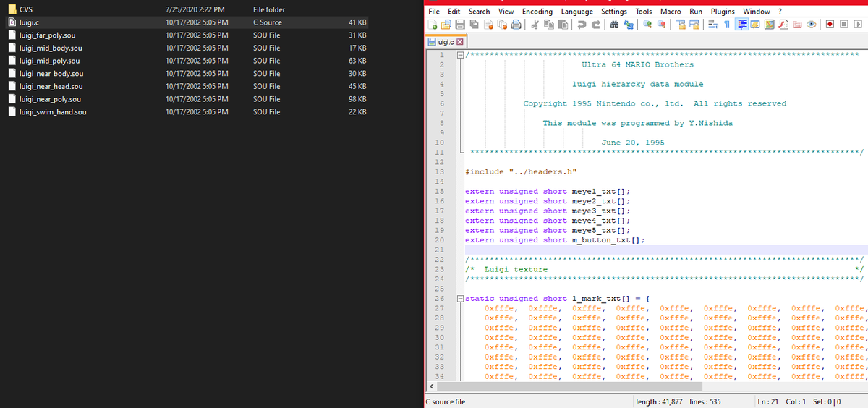This screenshot has height=408, width=868.
Task: Collapse the l_mark_txt array fold at line 26
Action: 459,299
